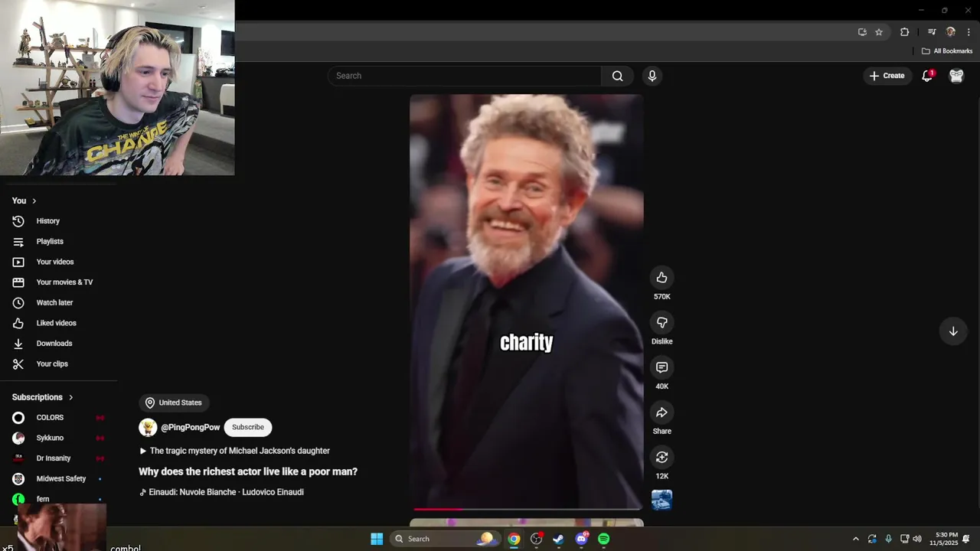Open Spotify from the taskbar

point(603,539)
